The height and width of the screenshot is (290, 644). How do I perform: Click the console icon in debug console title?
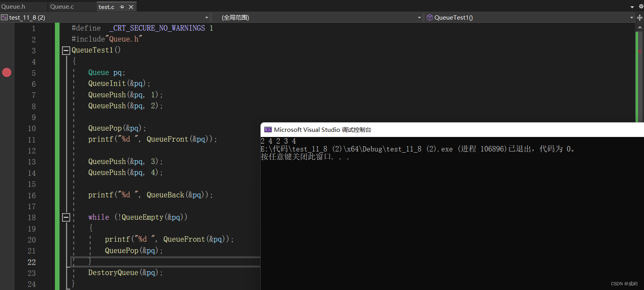[268, 129]
